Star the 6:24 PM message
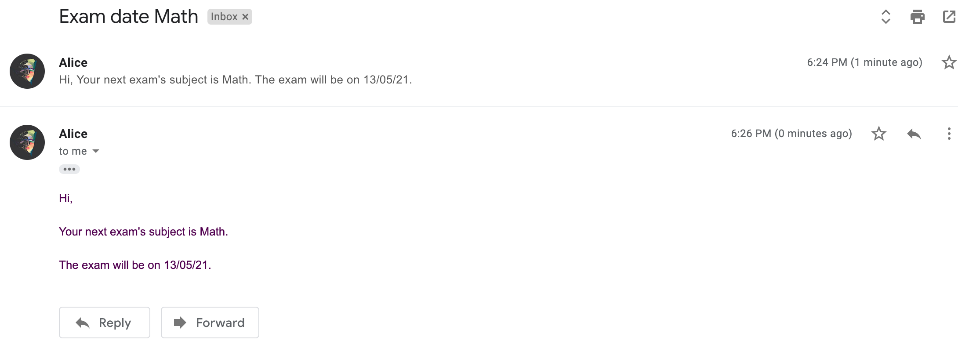Image resolution: width=980 pixels, height=348 pixels. (x=949, y=62)
